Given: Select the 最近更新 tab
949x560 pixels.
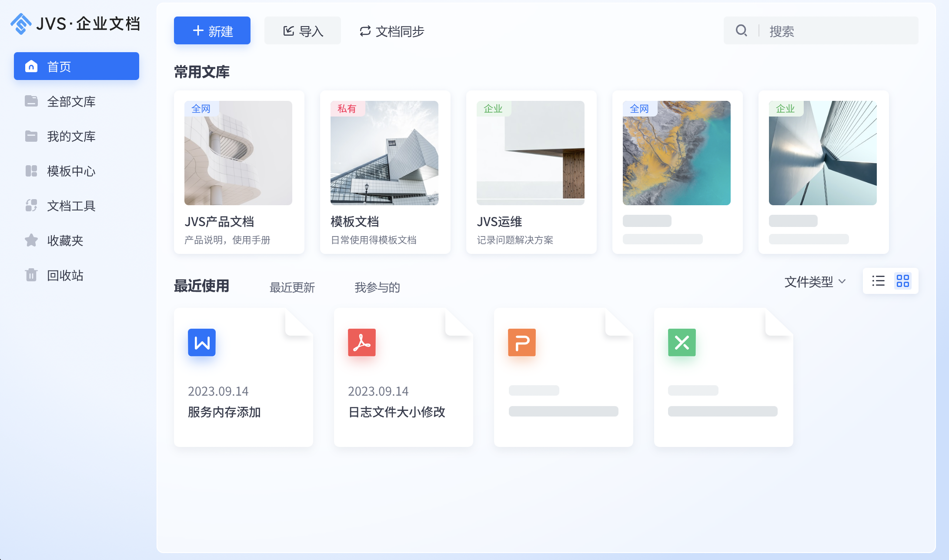Looking at the screenshot, I should coord(292,287).
